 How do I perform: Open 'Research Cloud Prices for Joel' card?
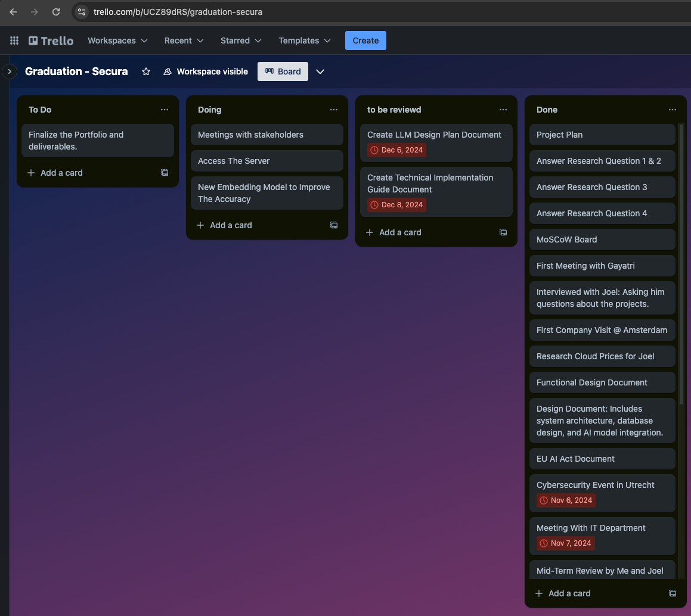coord(602,356)
